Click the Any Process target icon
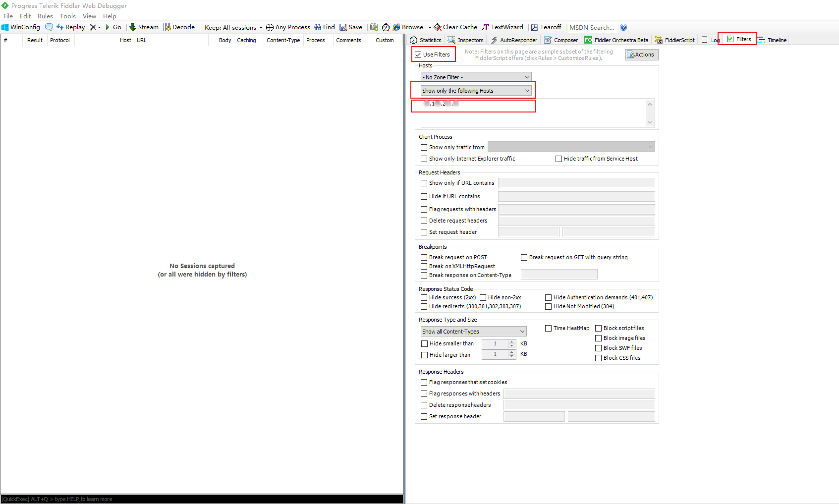The image size is (839, 504). coord(270,27)
